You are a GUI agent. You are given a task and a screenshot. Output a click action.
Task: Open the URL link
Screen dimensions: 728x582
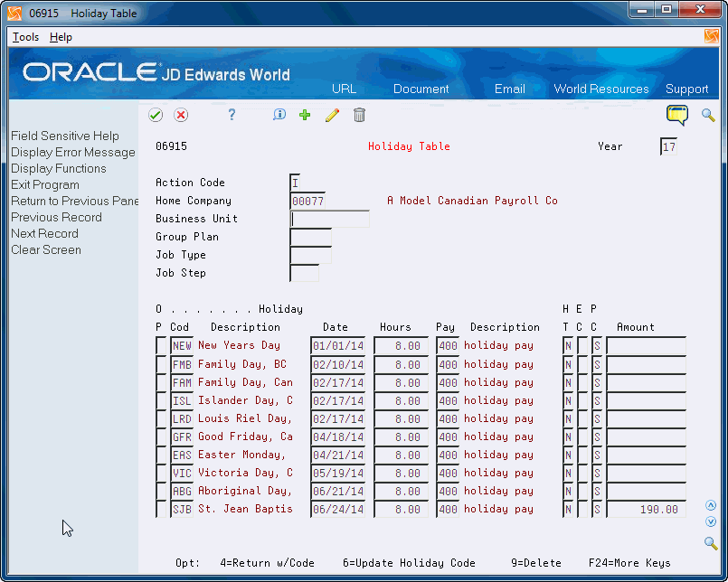pyautogui.click(x=344, y=89)
